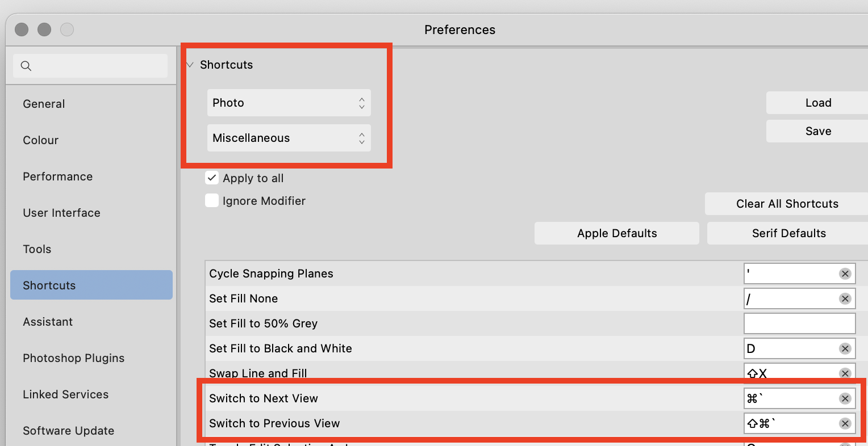Clear the Switch to Previous View shortcut
This screenshot has width=868, height=446.
[x=845, y=424]
